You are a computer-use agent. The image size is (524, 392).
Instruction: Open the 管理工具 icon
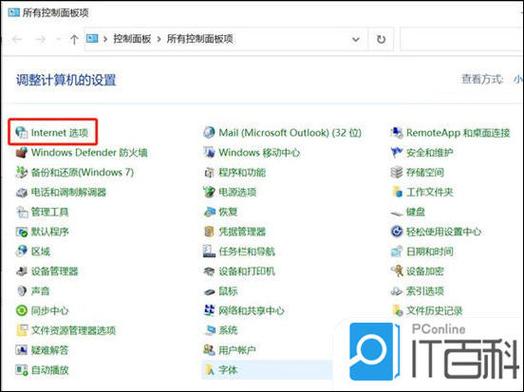21,212
